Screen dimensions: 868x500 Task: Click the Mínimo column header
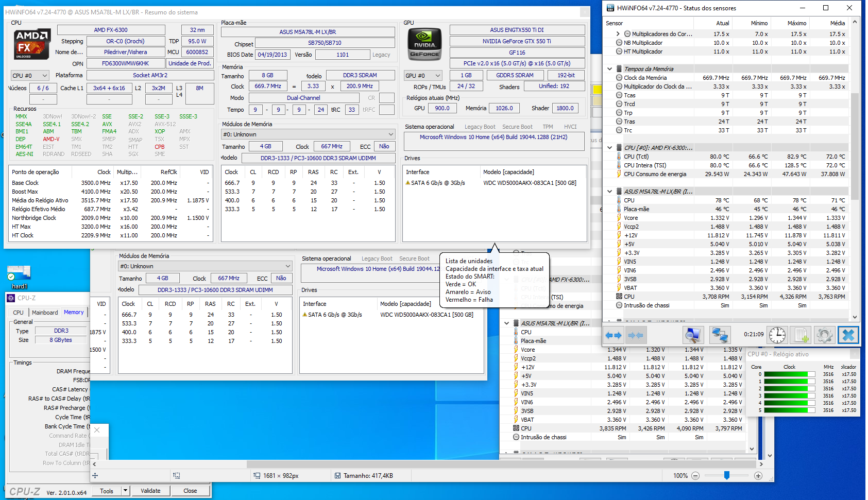point(751,23)
